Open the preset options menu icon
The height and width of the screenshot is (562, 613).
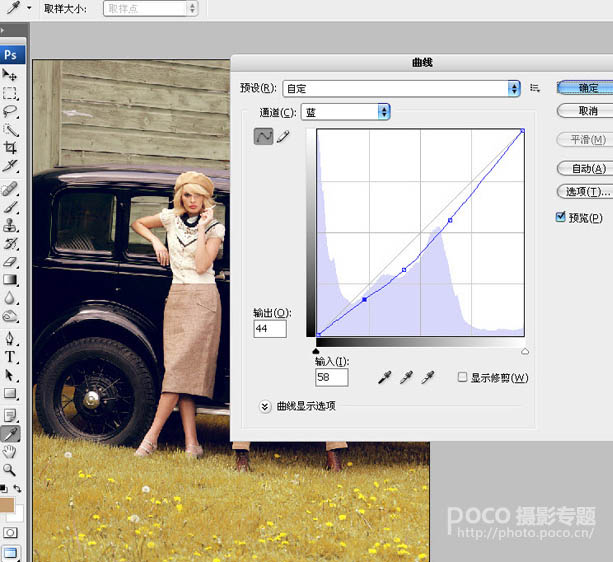535,88
